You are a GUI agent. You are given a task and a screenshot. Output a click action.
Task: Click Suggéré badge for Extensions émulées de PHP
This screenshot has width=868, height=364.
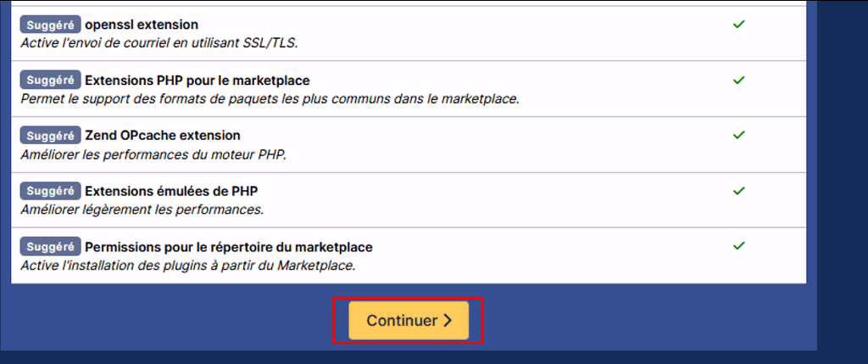50,191
